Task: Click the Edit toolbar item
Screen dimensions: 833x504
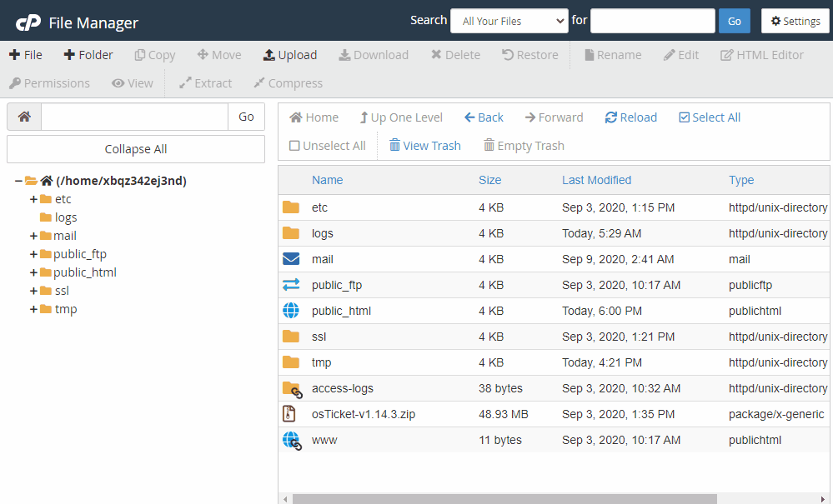Action: tap(681, 55)
